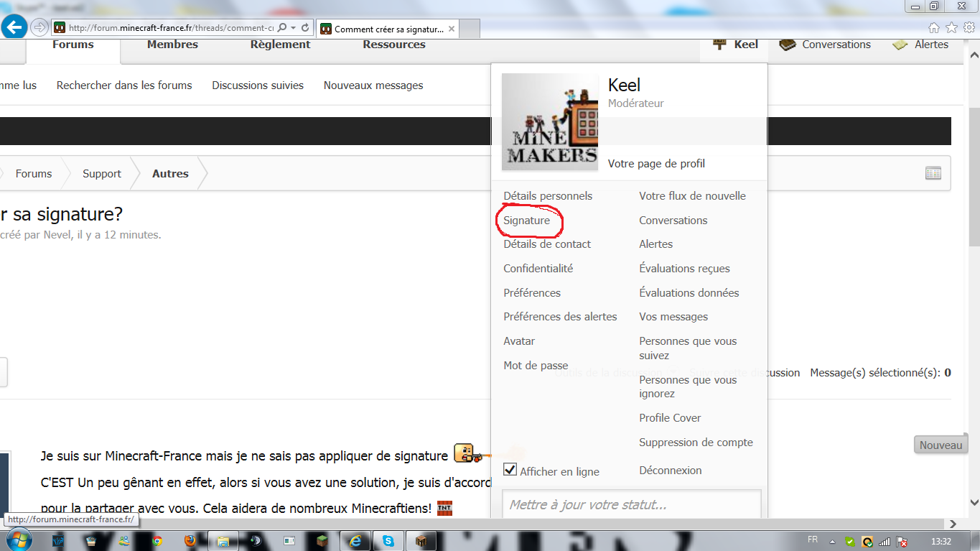This screenshot has height=551, width=980.
Task: Close the 'Comment créer sa signatur...' tab
Action: tap(451, 29)
